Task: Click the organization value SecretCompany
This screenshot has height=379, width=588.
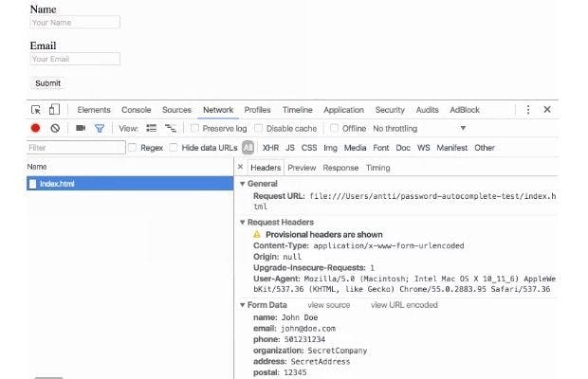Action: 337,351
